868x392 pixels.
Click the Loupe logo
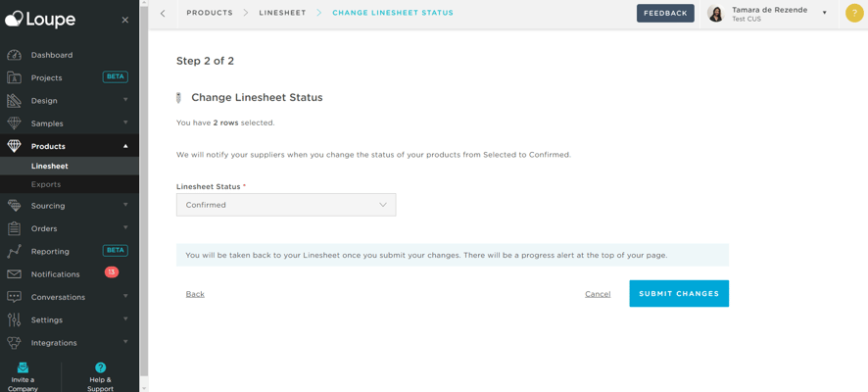40,20
